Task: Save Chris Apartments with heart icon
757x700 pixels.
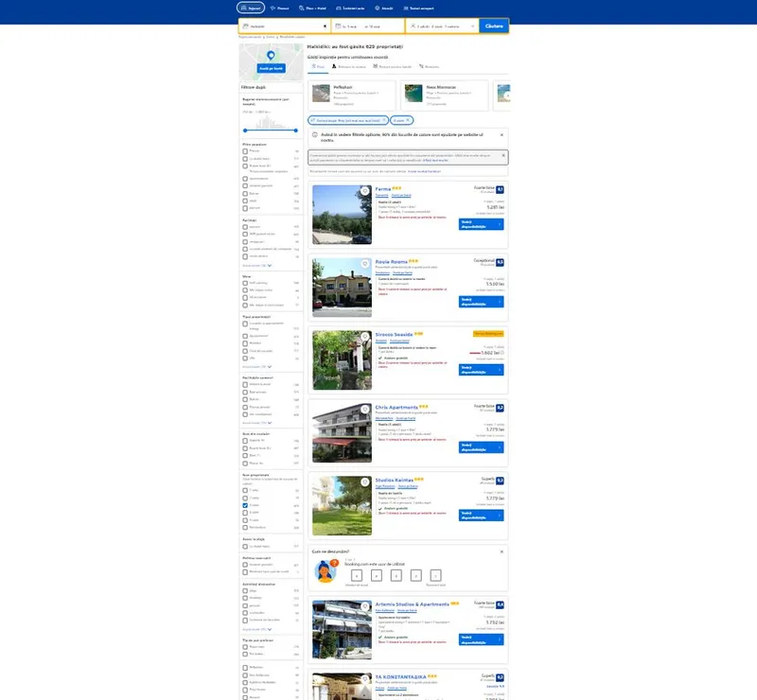Action: 365,410
